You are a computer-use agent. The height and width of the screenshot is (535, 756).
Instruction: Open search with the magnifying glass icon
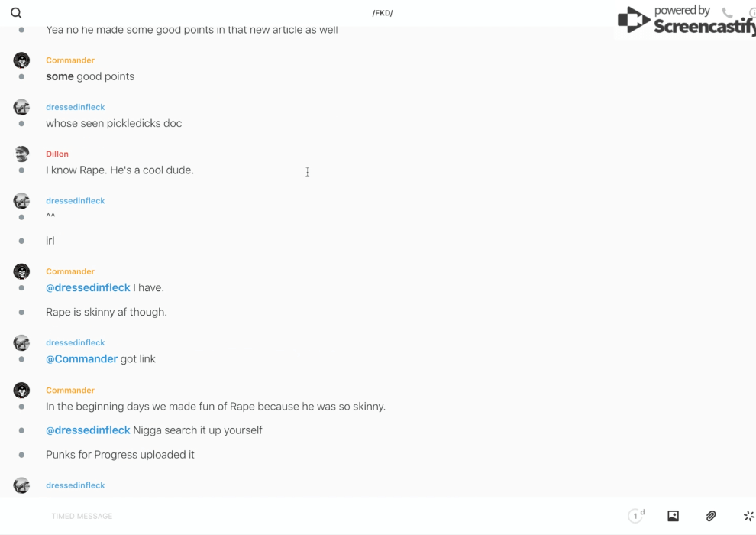[x=16, y=13]
